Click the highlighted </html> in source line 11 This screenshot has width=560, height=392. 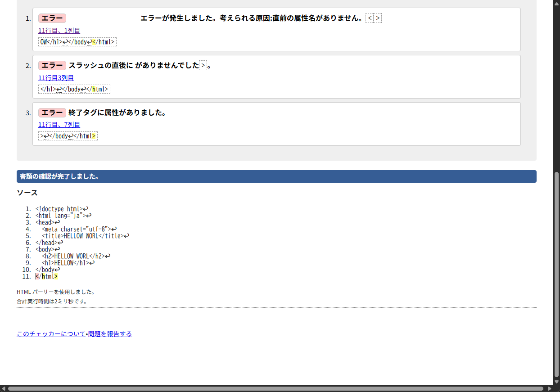(46, 276)
